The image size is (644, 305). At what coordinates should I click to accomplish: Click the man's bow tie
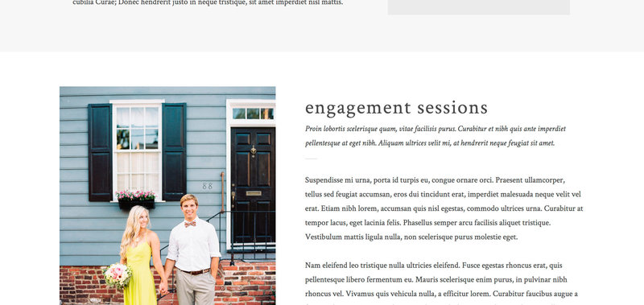pos(190,224)
